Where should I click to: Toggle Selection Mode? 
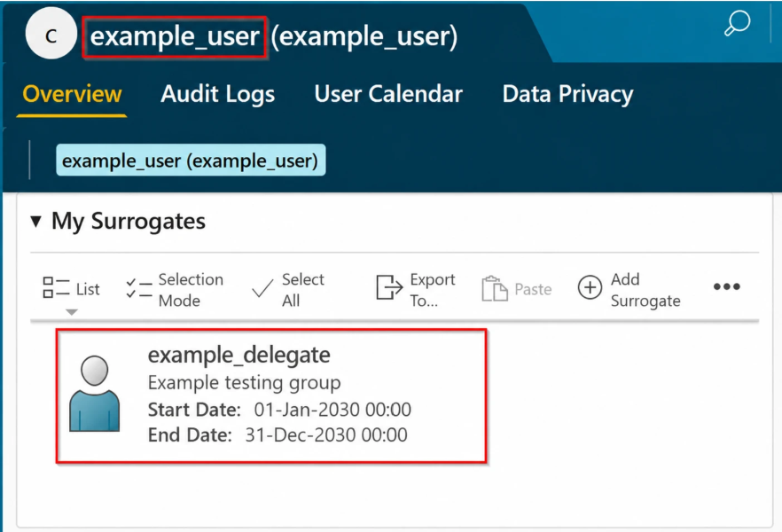[x=175, y=290]
